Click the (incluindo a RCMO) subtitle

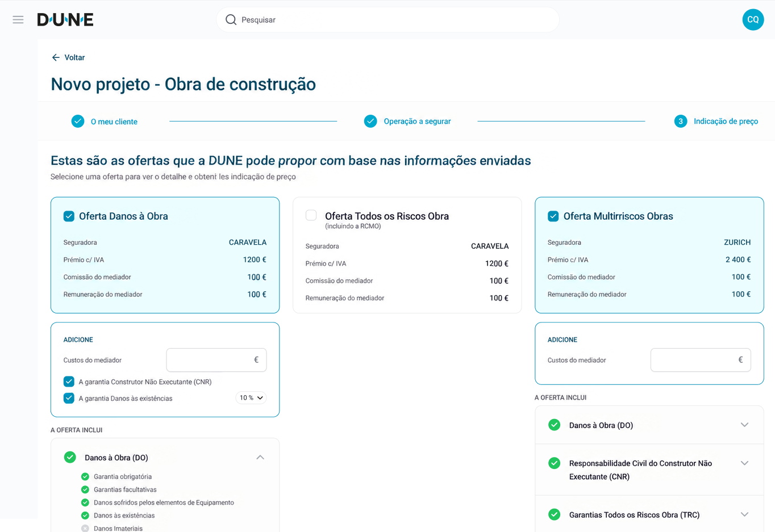point(353,226)
